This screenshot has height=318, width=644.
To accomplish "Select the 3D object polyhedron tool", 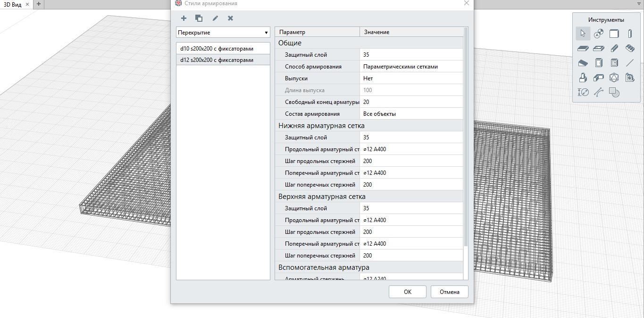I will [x=614, y=77].
